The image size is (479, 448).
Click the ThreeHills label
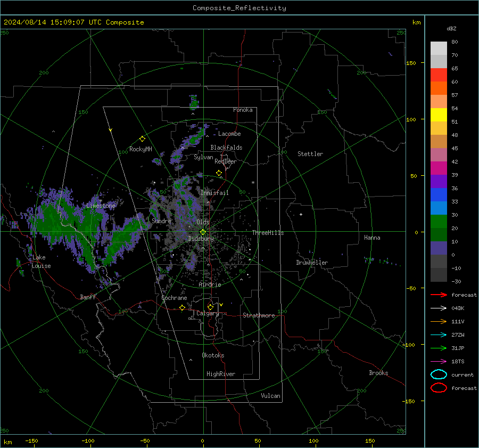coord(268,233)
